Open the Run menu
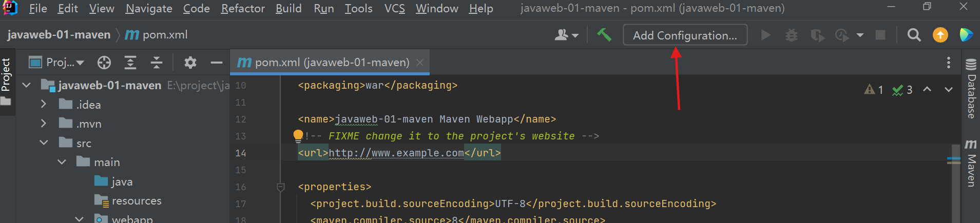This screenshot has width=980, height=223. [324, 8]
